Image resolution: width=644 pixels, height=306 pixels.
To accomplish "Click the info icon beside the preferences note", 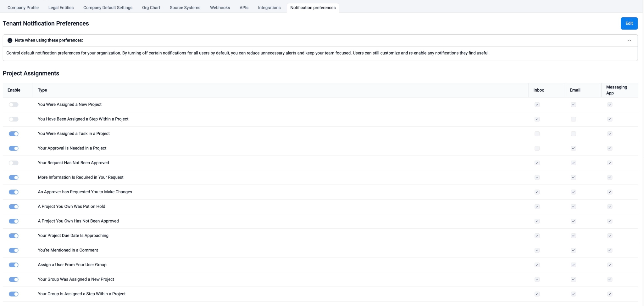I will click(10, 40).
